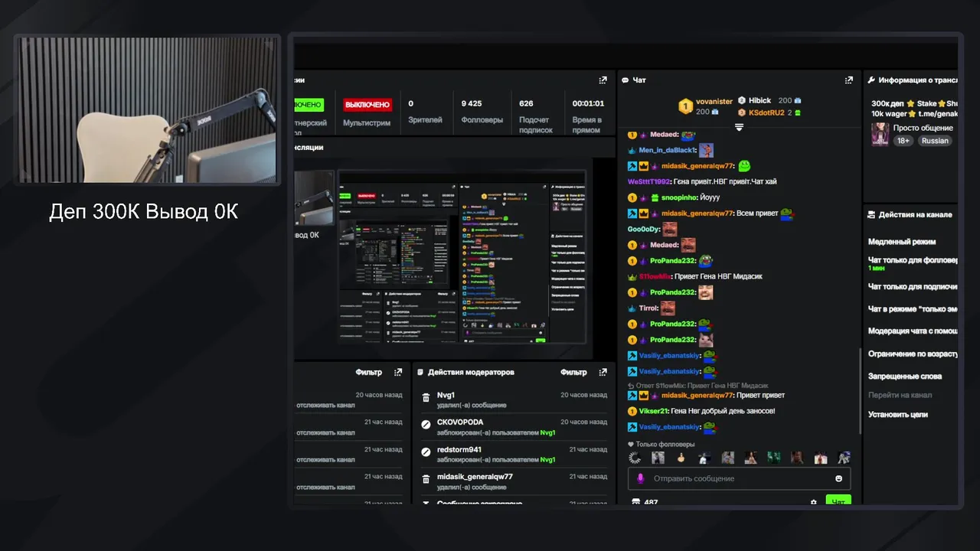Click the heart icon beside Только фолловеры
This screenshot has height=551, width=980.
(x=631, y=444)
